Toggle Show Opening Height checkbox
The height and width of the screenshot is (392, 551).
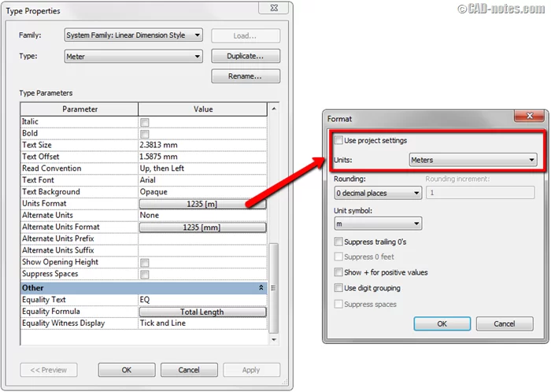144,262
